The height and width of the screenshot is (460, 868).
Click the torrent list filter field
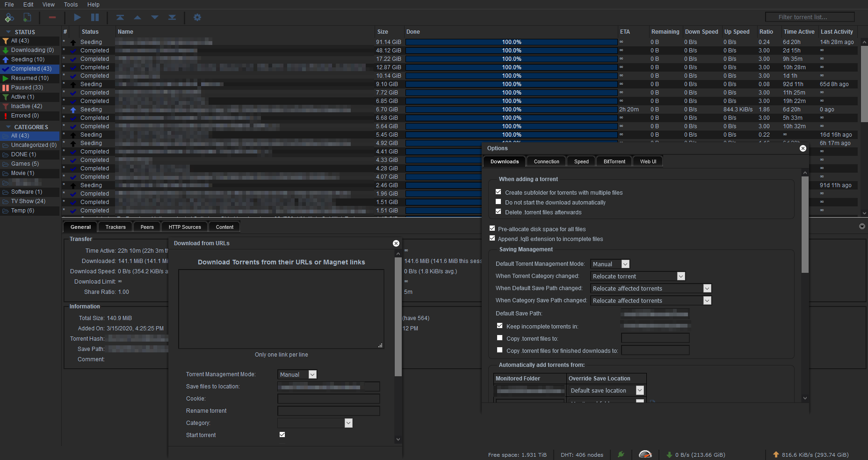tap(810, 16)
